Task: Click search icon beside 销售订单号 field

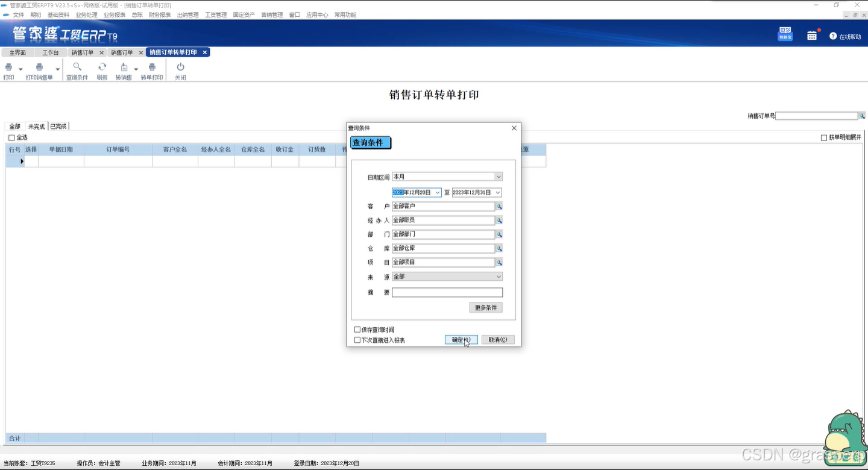Action: click(x=862, y=116)
